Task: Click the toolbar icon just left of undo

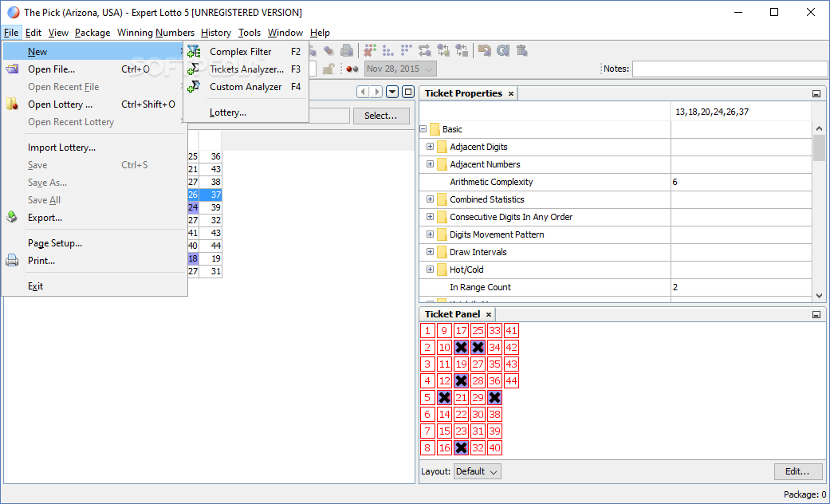Action: coord(462,51)
